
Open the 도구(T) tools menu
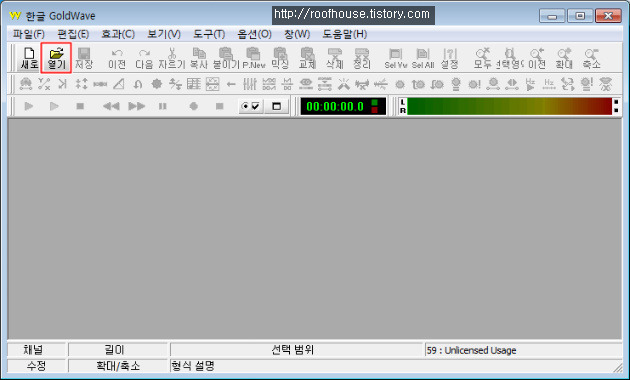tap(209, 34)
